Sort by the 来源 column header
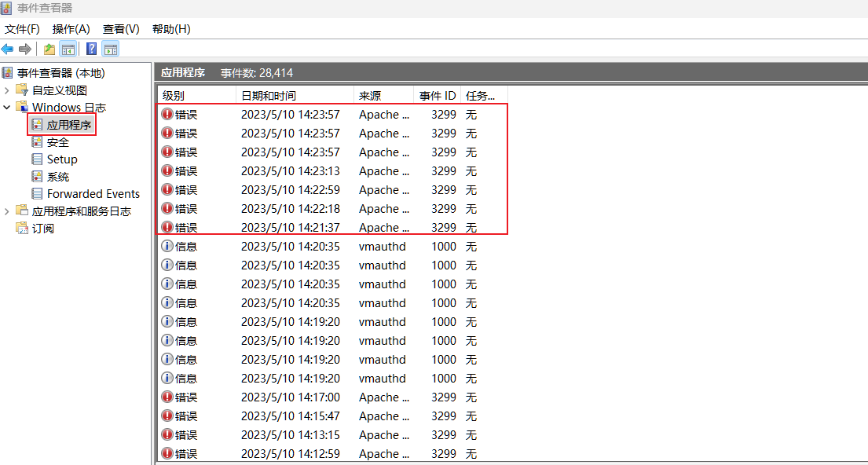Screen dimensions: 868x465 (383, 96)
